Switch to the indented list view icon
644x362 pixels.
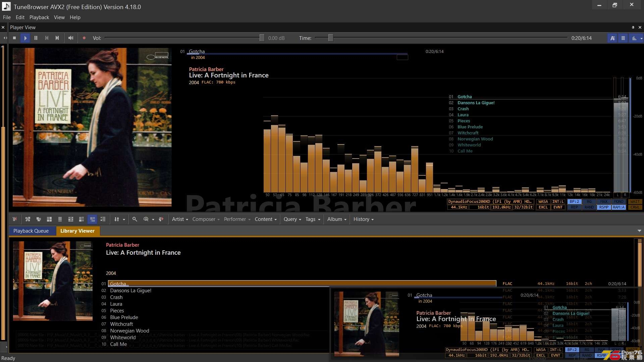point(103,219)
